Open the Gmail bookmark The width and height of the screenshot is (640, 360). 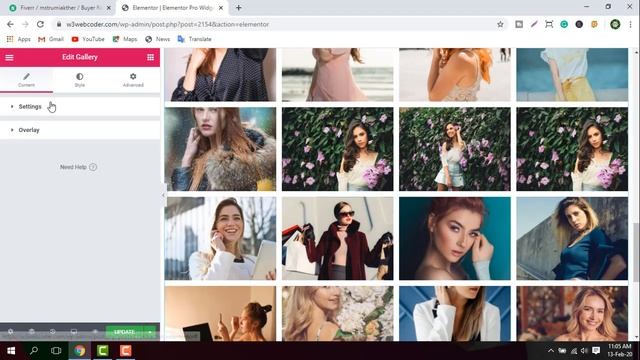click(51, 39)
